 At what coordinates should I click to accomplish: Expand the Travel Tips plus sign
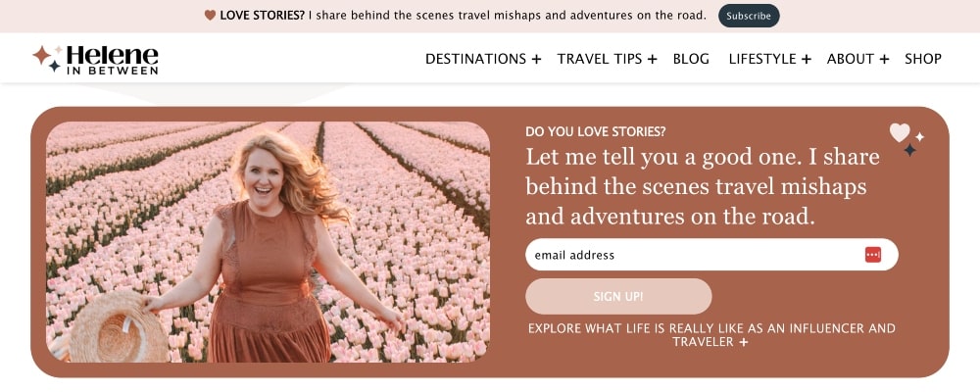652,60
